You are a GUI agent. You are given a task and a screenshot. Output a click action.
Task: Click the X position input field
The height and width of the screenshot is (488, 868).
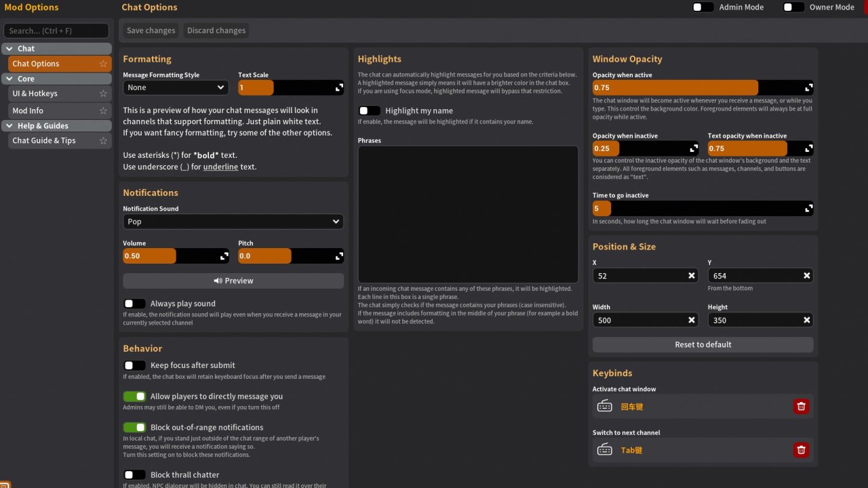point(646,276)
